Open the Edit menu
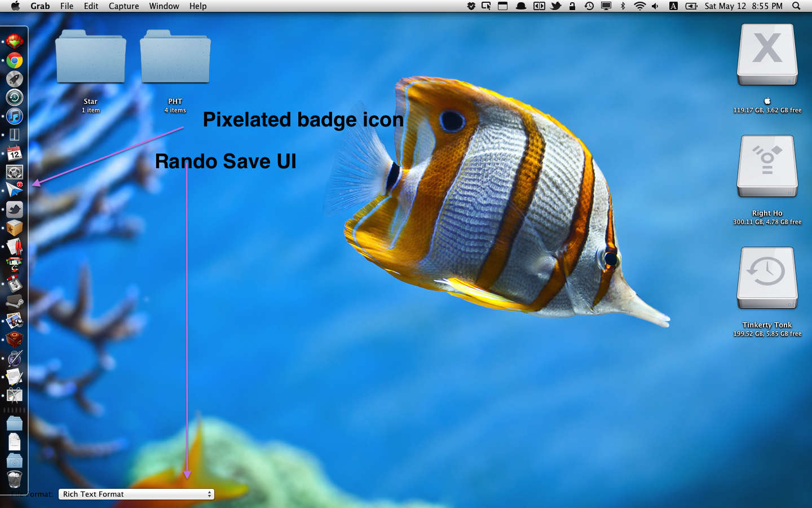This screenshot has height=508, width=812. (91, 6)
